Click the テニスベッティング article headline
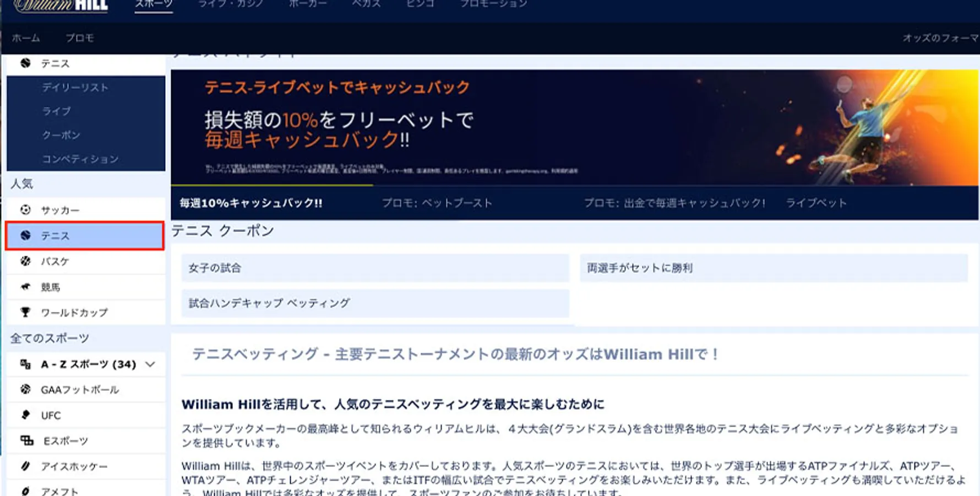Viewport: 980px width, 496px height. point(455,354)
